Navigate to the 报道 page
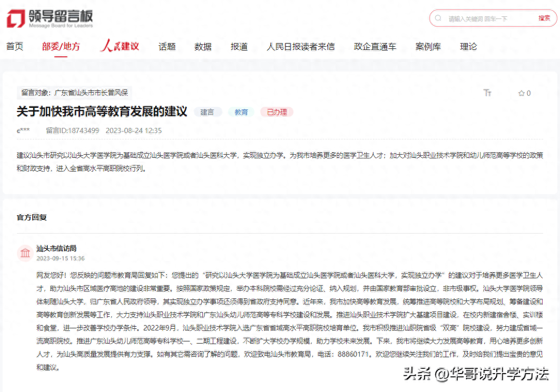 (239, 47)
